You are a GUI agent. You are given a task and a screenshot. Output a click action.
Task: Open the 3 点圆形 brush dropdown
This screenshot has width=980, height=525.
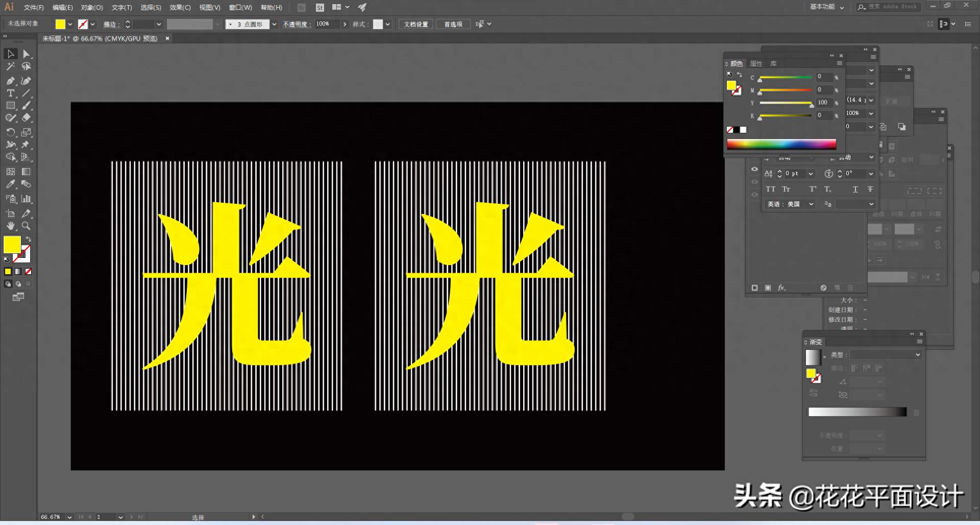click(x=274, y=24)
